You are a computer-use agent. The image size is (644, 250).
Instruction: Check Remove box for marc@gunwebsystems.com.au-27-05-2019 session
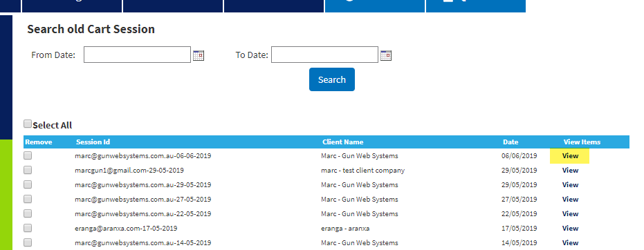(x=28, y=199)
